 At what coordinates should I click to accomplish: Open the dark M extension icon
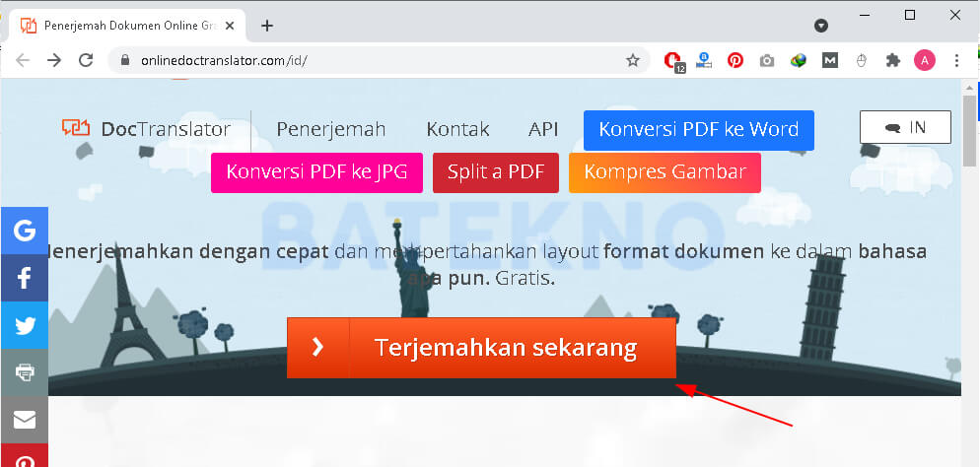coord(830,60)
